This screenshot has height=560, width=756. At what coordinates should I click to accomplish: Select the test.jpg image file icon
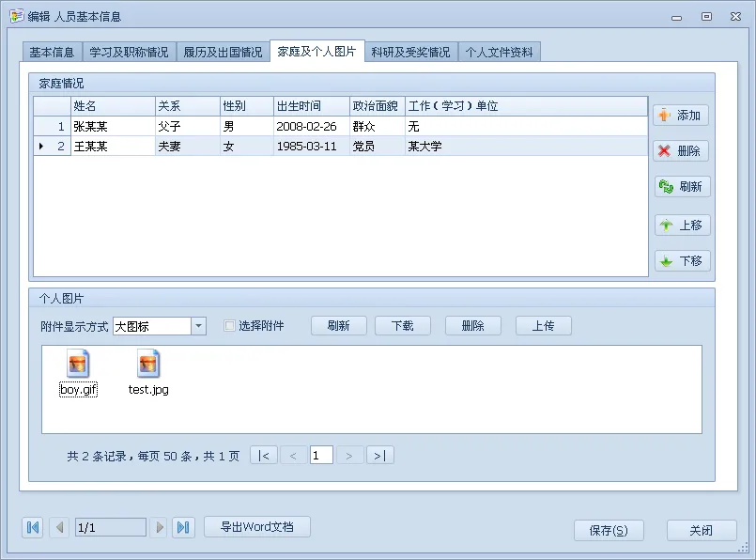click(148, 364)
